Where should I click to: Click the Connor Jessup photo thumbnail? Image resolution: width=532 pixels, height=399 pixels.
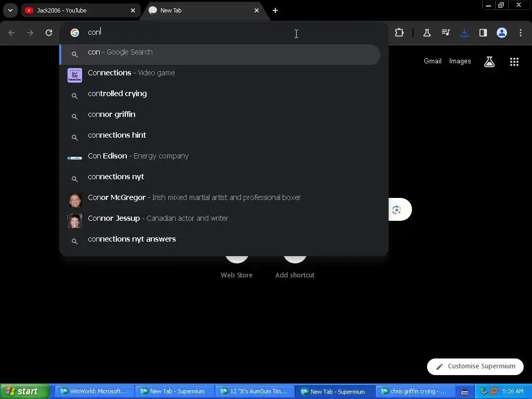point(75,220)
